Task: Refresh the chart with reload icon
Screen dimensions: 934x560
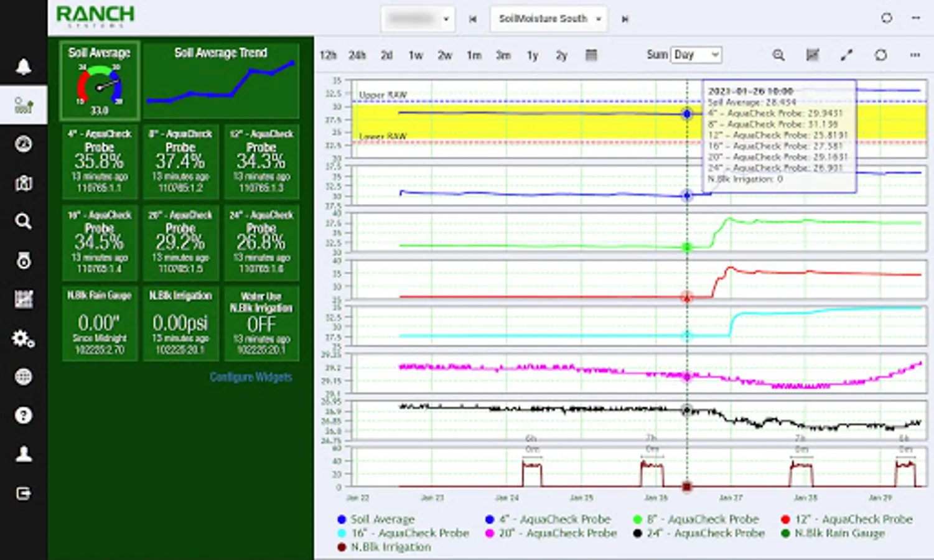Action: point(880,55)
